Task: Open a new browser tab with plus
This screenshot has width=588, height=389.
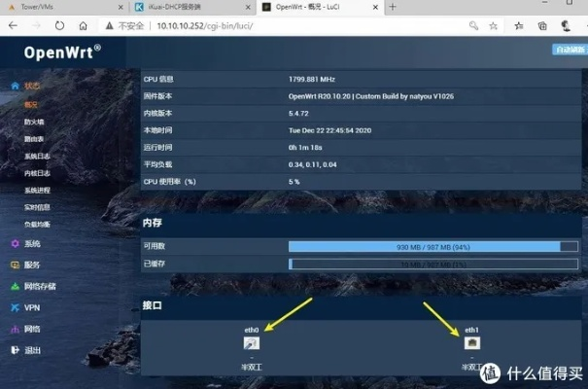Action: coord(393,7)
